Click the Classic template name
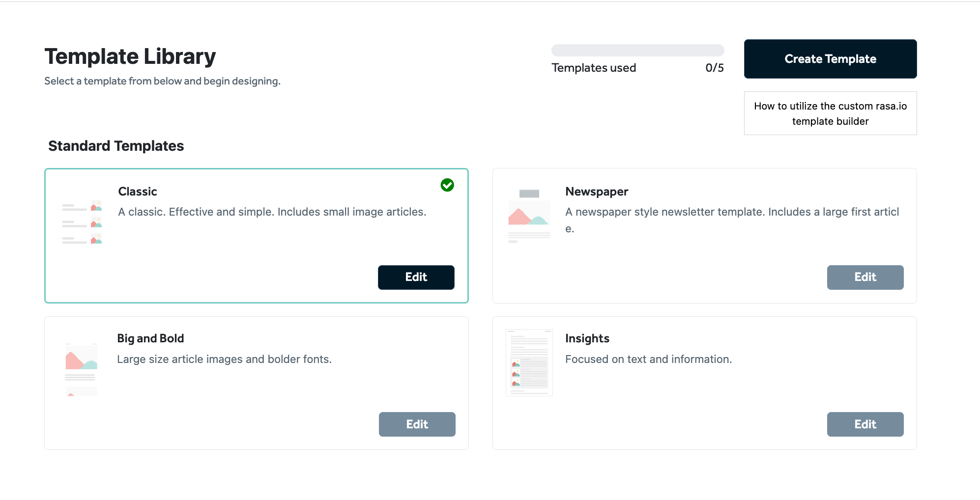Image resolution: width=980 pixels, height=500 pixels. tap(138, 192)
